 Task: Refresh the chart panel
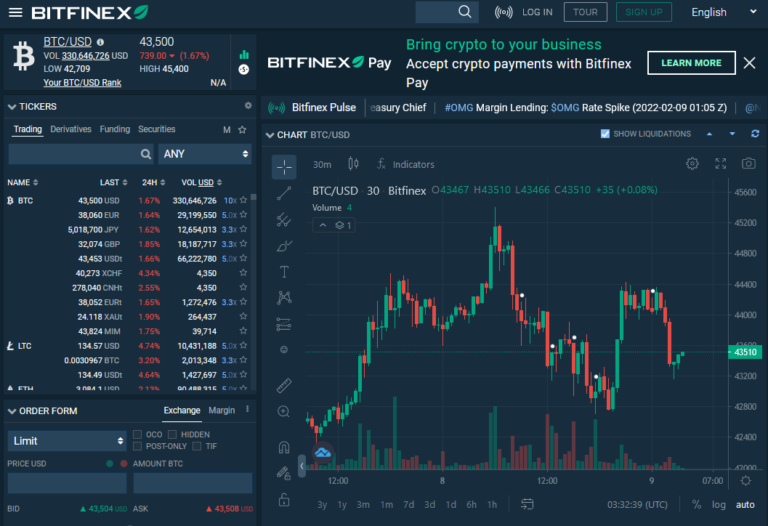pos(755,134)
